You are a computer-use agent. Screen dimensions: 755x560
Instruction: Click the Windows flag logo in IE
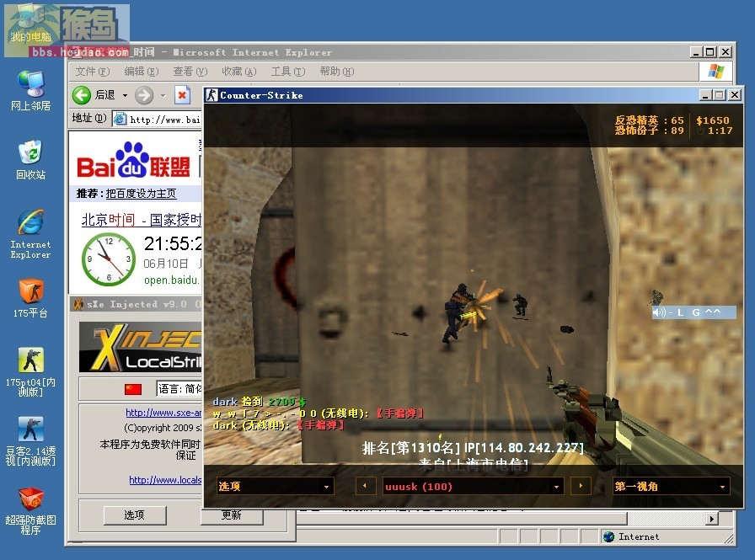click(716, 72)
